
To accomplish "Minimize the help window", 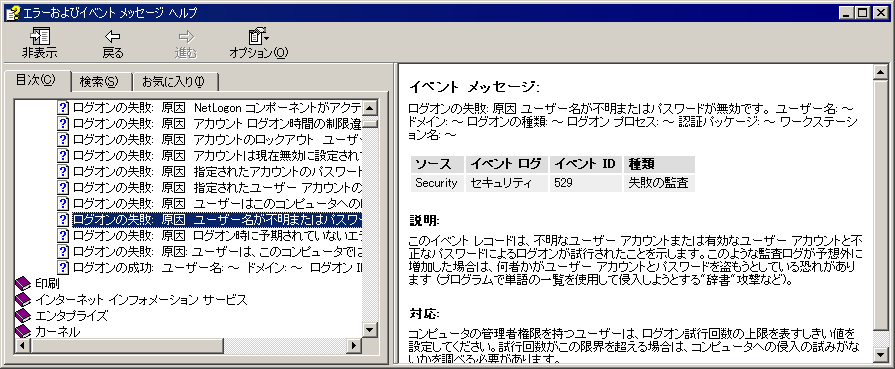I will [847, 13].
